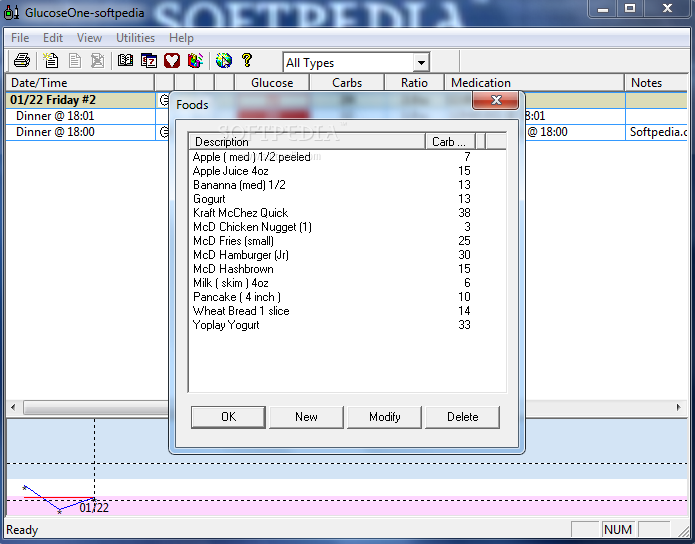Screen dimensions: 695x544
Task: Open the Utilities menu
Action: (x=135, y=38)
